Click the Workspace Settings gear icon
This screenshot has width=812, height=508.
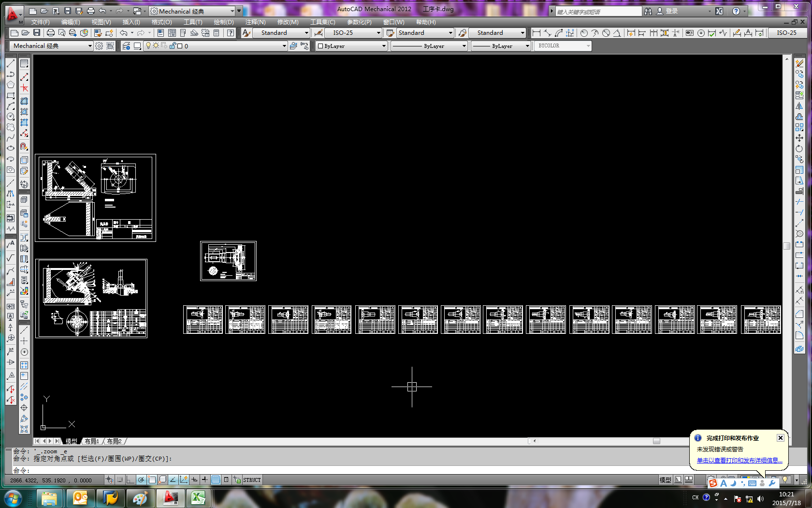click(99, 46)
